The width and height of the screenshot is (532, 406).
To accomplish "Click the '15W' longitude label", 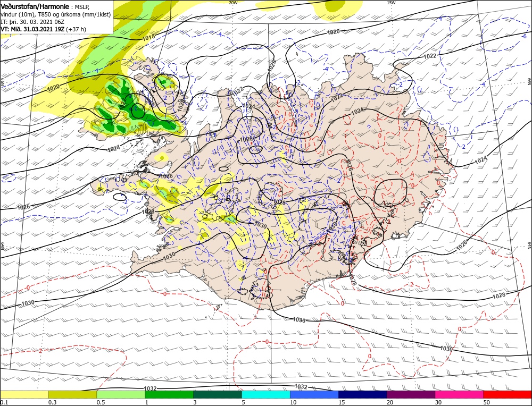I will coord(391,3).
